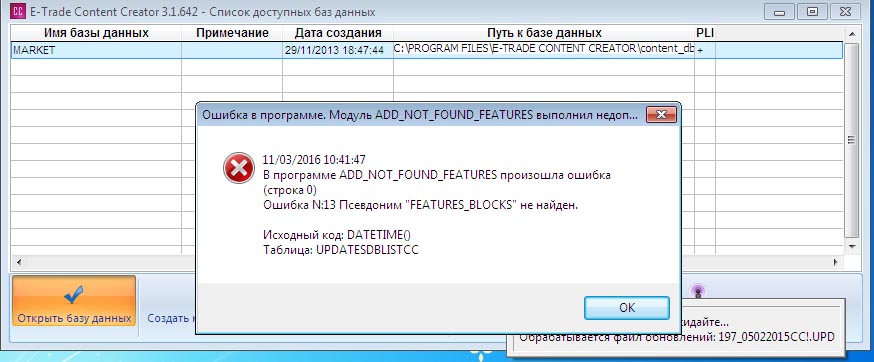
Task: Click the error timestamp 11/03/2016 10:41:47
Action: coord(314,161)
